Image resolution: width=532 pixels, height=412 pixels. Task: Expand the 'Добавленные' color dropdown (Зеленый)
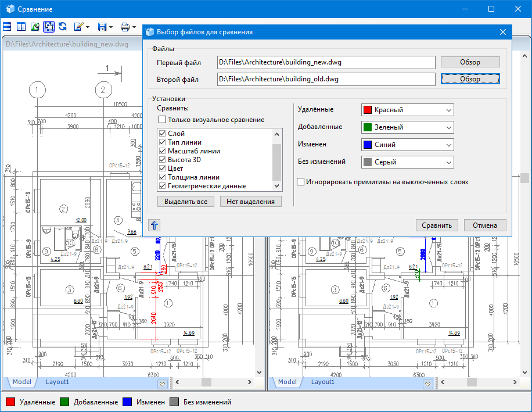tap(407, 127)
